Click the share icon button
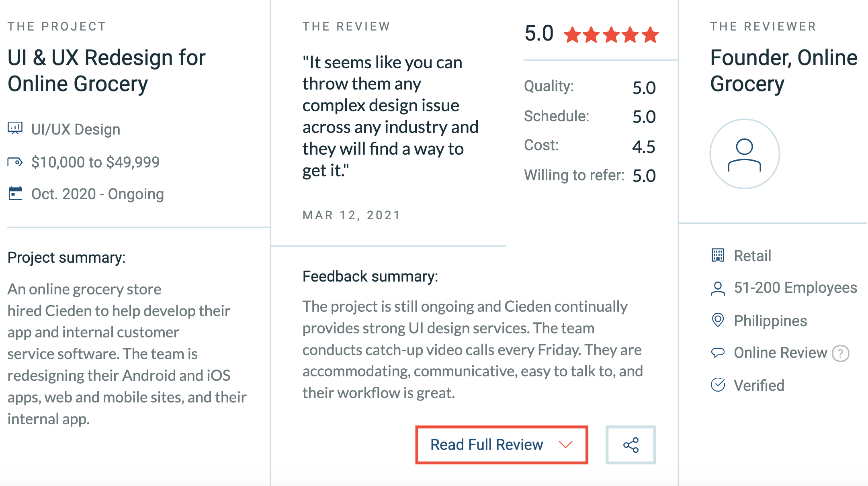 click(631, 445)
